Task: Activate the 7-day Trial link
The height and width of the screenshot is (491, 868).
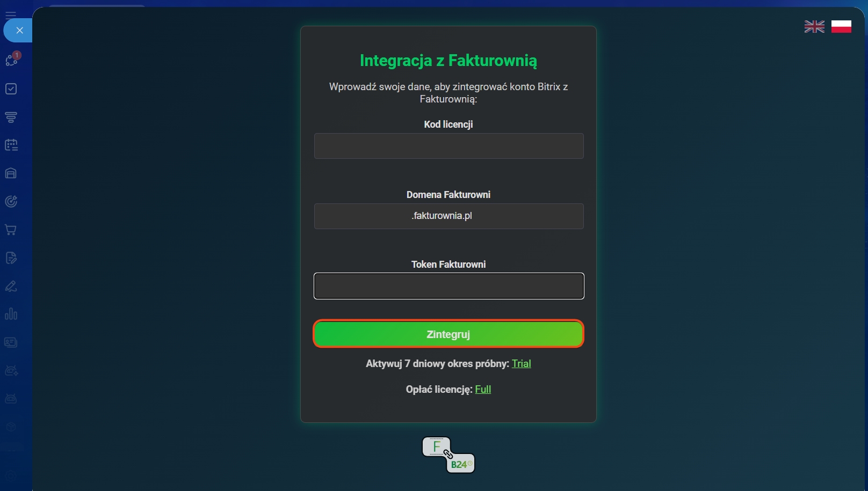Action: coord(522,364)
